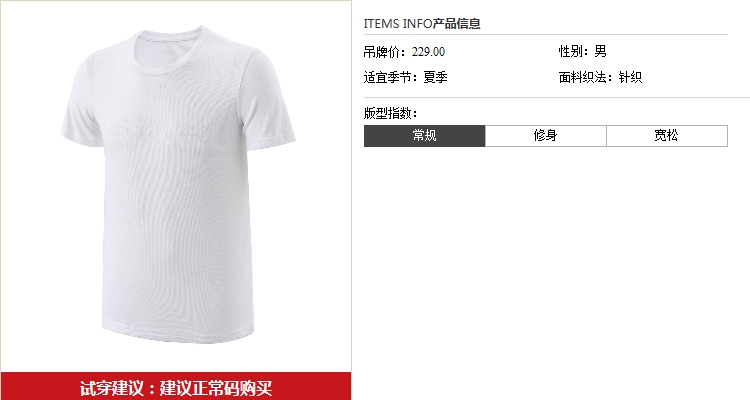
Task: Click the red 试穿建议 banner
Action: click(176, 386)
